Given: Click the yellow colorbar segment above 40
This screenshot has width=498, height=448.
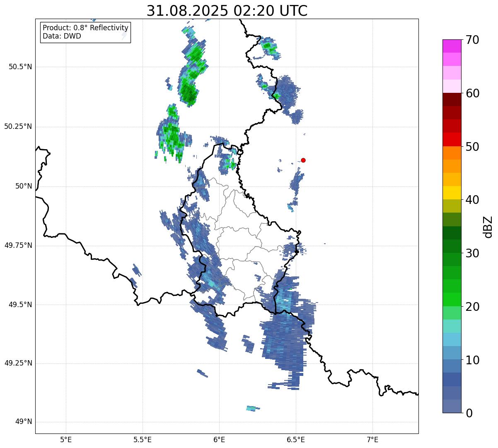Looking at the screenshot, I should (x=452, y=193).
